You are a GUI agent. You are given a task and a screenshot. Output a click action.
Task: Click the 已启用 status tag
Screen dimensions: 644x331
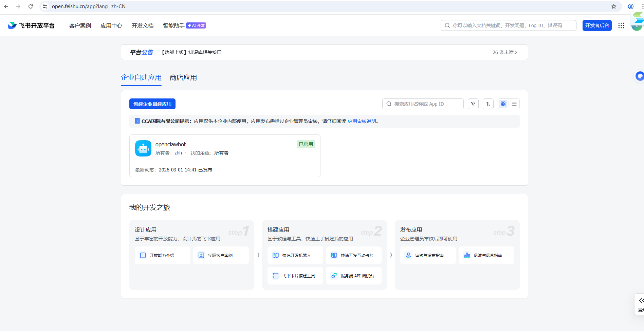tap(306, 144)
